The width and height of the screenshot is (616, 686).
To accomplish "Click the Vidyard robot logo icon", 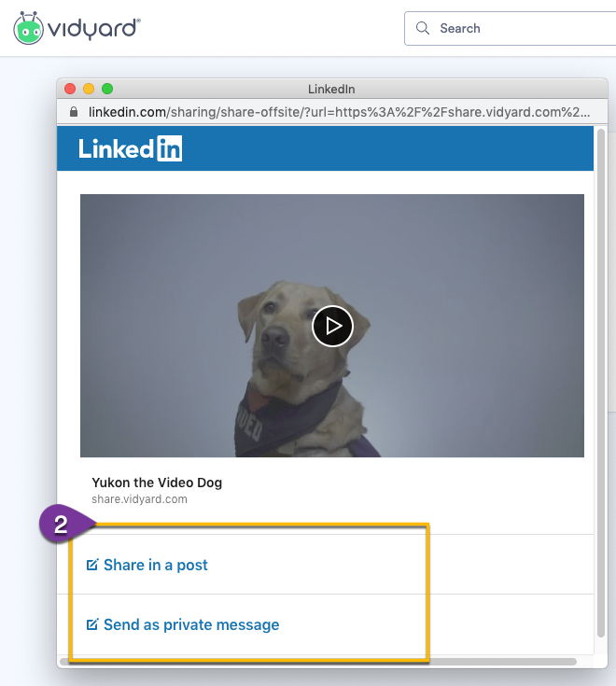I will [28, 28].
